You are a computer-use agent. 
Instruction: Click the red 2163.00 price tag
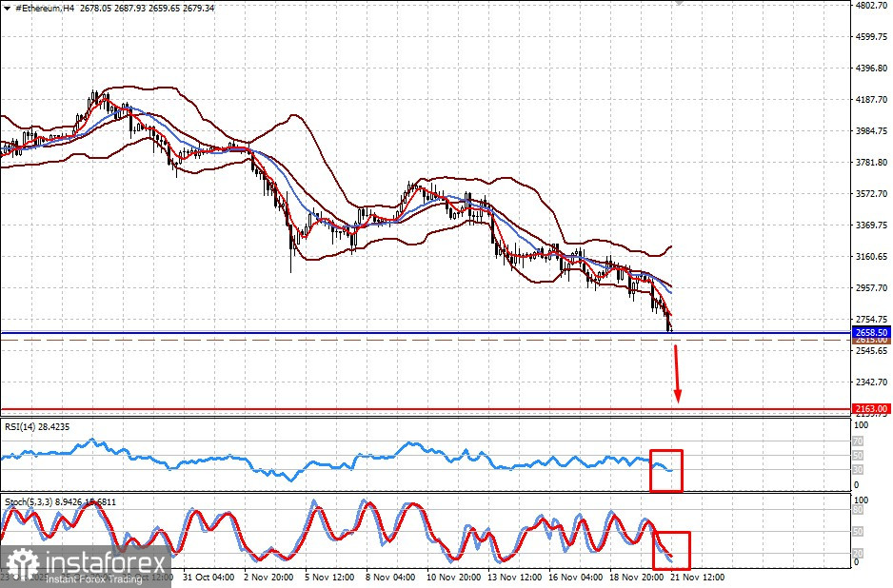pyautogui.click(x=871, y=409)
